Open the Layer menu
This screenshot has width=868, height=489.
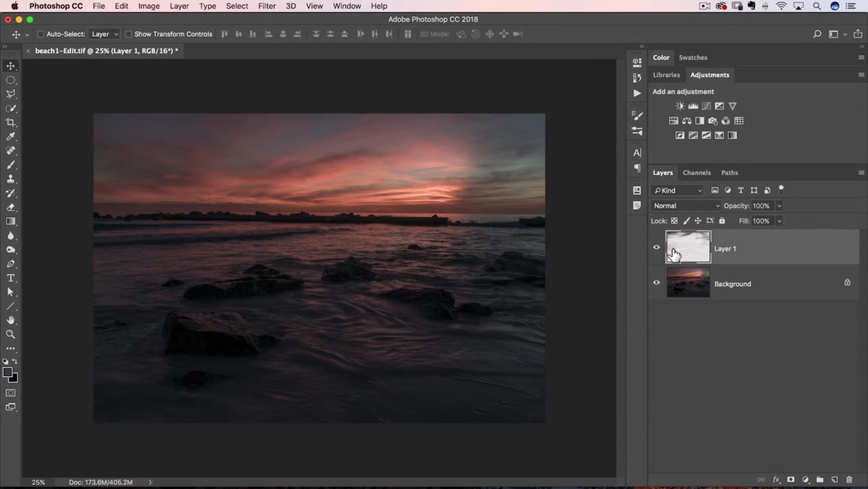tap(179, 6)
